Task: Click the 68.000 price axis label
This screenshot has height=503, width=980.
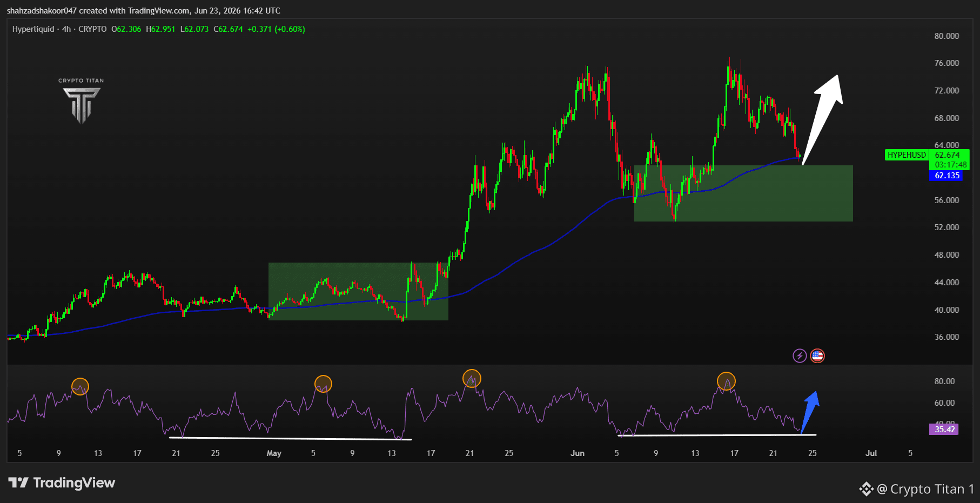Action: click(x=947, y=118)
